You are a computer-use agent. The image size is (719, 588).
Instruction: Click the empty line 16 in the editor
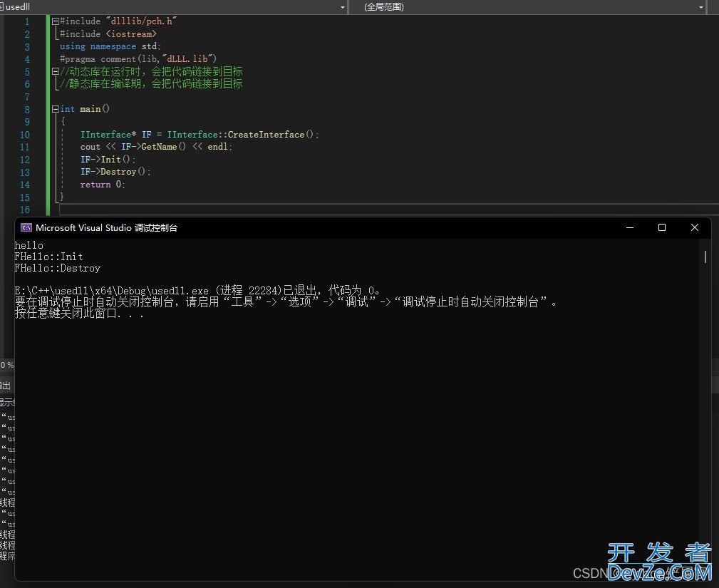click(x=389, y=210)
